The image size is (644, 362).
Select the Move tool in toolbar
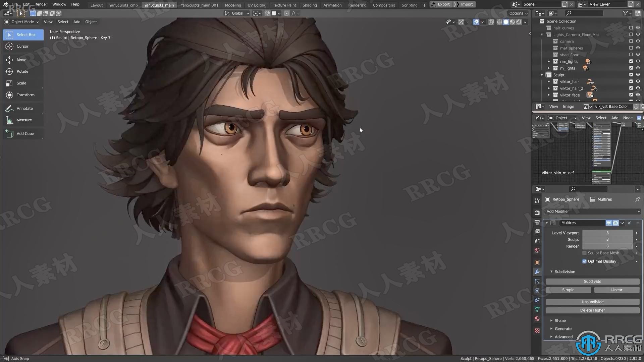click(x=21, y=59)
